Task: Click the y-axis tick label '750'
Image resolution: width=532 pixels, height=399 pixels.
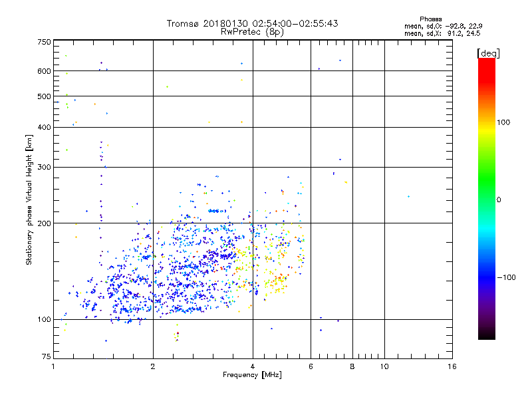Action: 44,42
